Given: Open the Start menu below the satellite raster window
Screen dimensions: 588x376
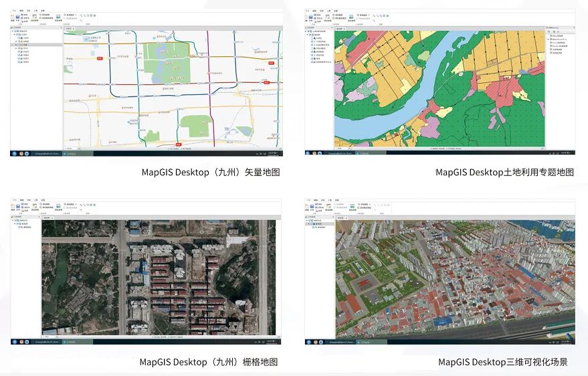Looking at the screenshot, I should 15,342.
